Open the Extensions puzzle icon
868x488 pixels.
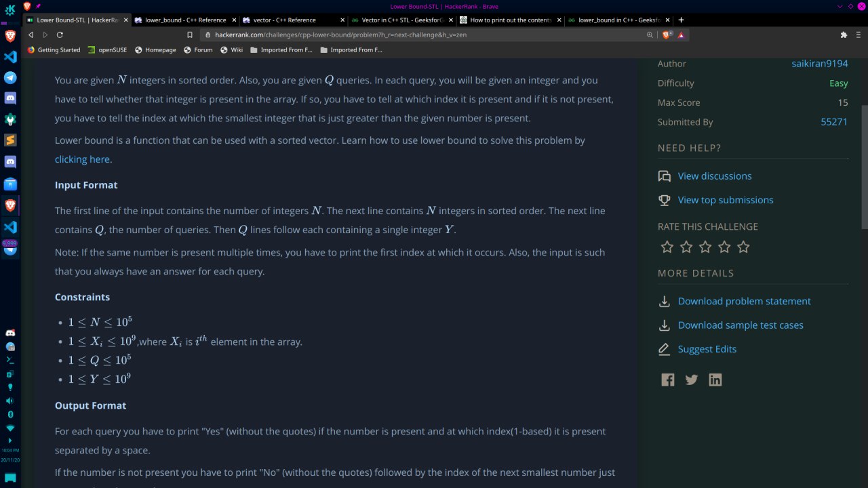[x=844, y=35]
